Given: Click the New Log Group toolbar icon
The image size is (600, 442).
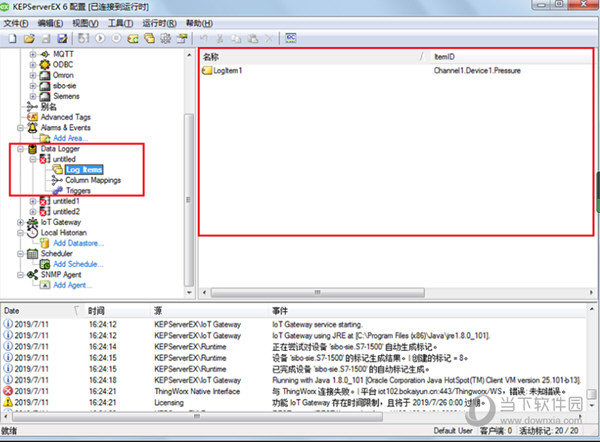Looking at the screenshot, I should (83, 38).
